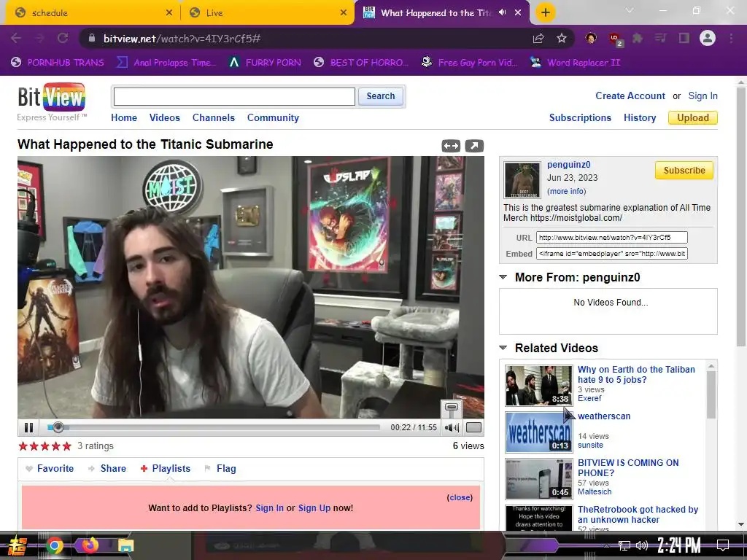
Task: Click Create Account link
Action: [x=630, y=96]
